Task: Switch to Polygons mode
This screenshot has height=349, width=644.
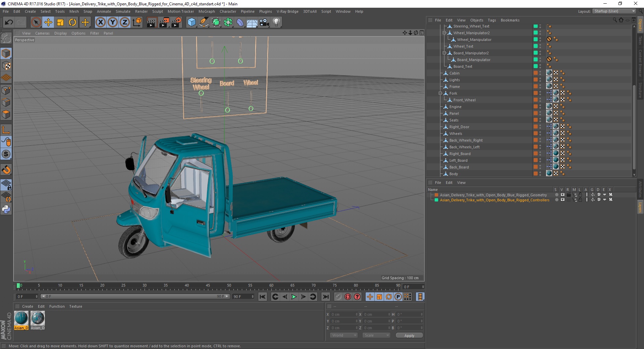Action: (x=6, y=114)
